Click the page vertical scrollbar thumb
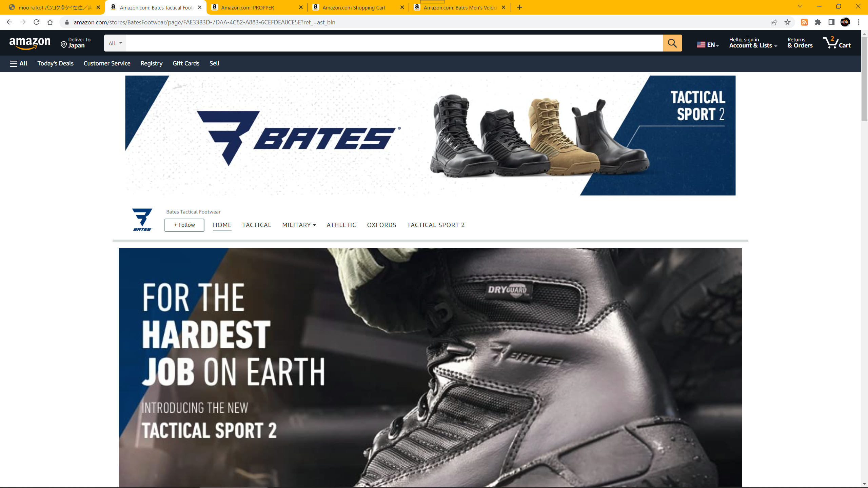Viewport: 868px width, 488px height. 864,79
